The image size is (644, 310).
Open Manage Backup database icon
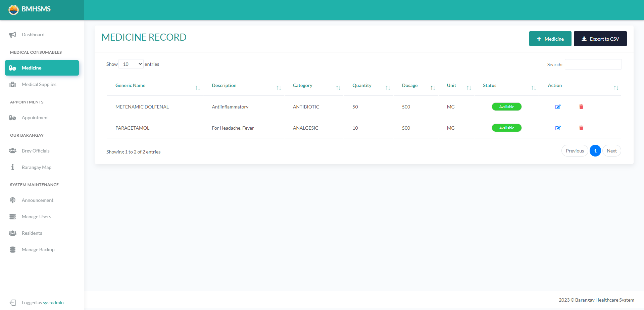[x=12, y=250]
